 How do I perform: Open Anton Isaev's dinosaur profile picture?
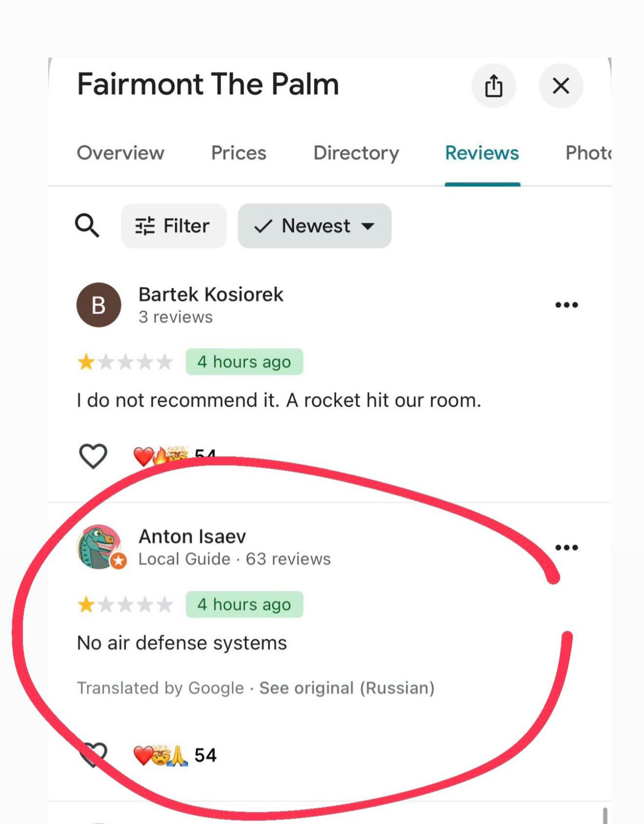100,547
